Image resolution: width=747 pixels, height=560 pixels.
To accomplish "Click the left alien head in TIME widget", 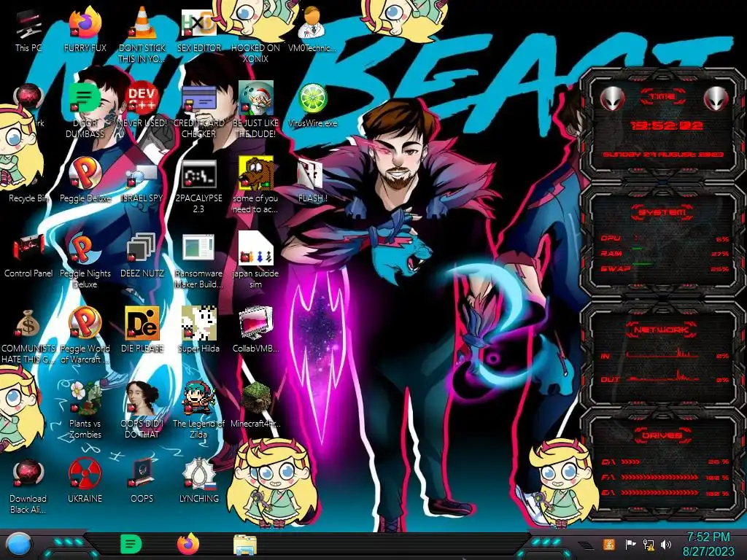I will (x=612, y=98).
